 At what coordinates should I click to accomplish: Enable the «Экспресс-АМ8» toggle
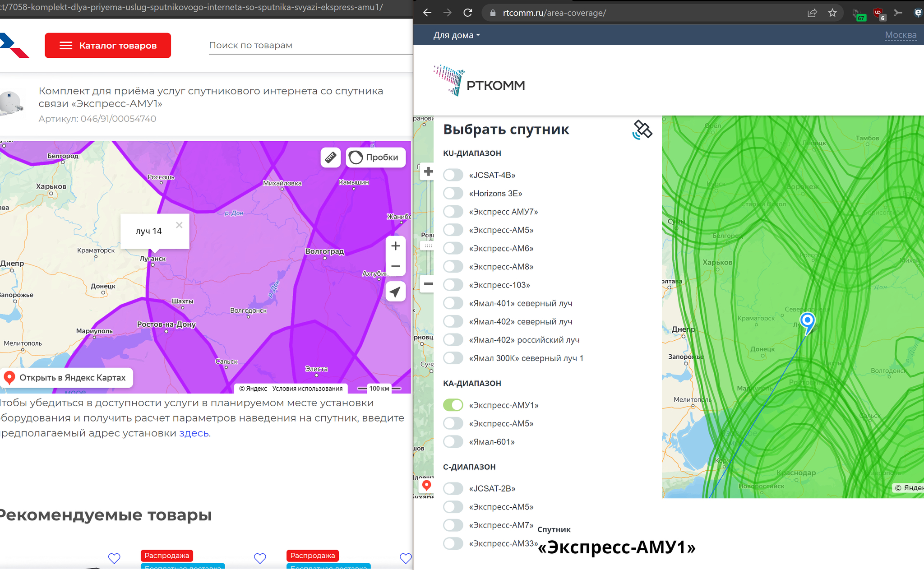click(453, 267)
